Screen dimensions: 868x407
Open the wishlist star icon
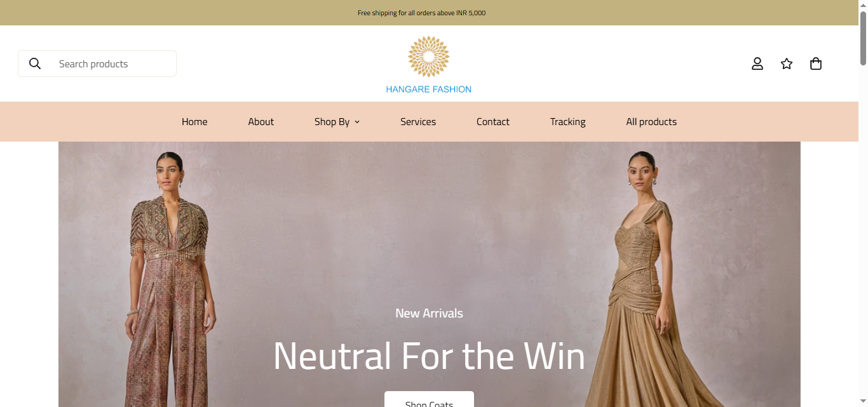787,63
